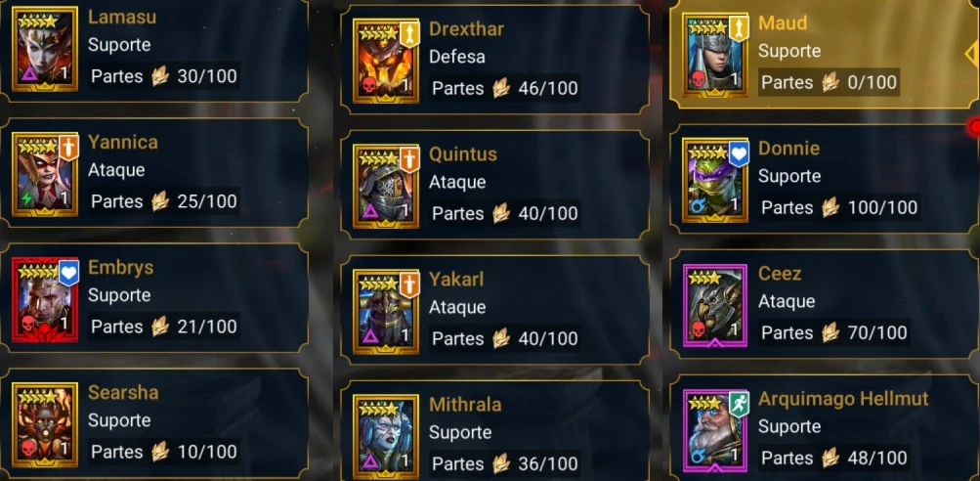The height and width of the screenshot is (481, 980).
Task: Click the Mithrala name label
Action: coord(465,405)
